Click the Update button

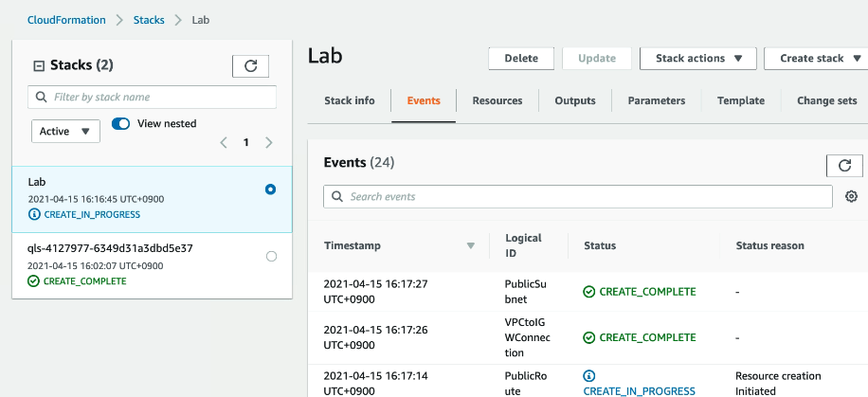[x=597, y=58]
